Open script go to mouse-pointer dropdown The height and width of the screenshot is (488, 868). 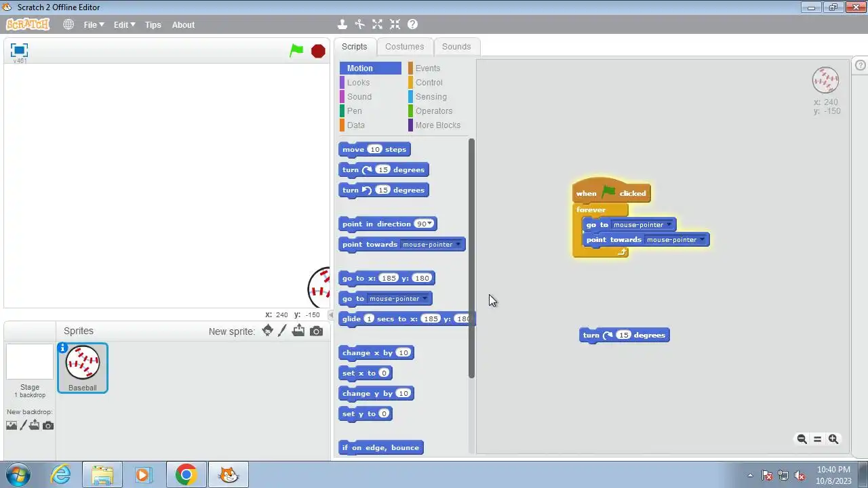pos(669,225)
